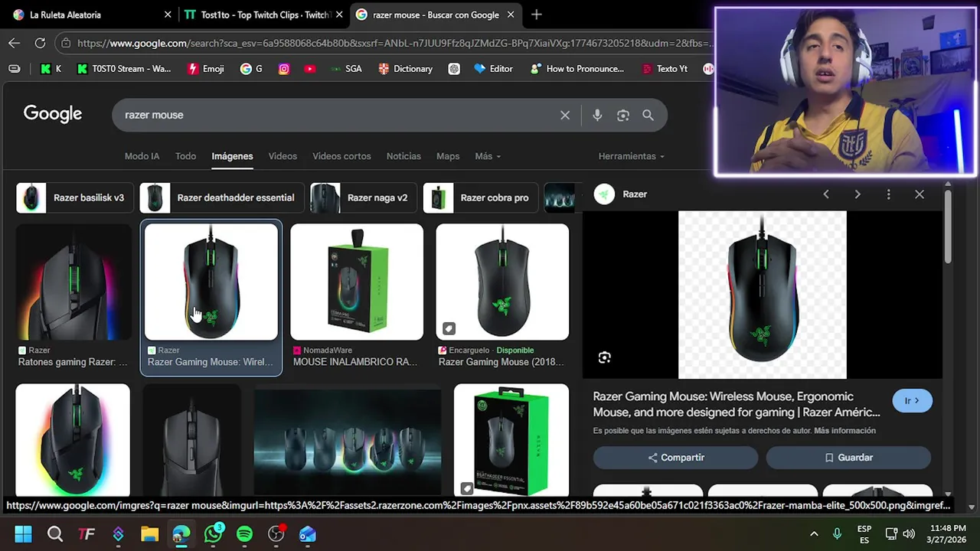
Task: Open the Razer Gaming Mouse title link
Action: pyautogui.click(x=737, y=404)
